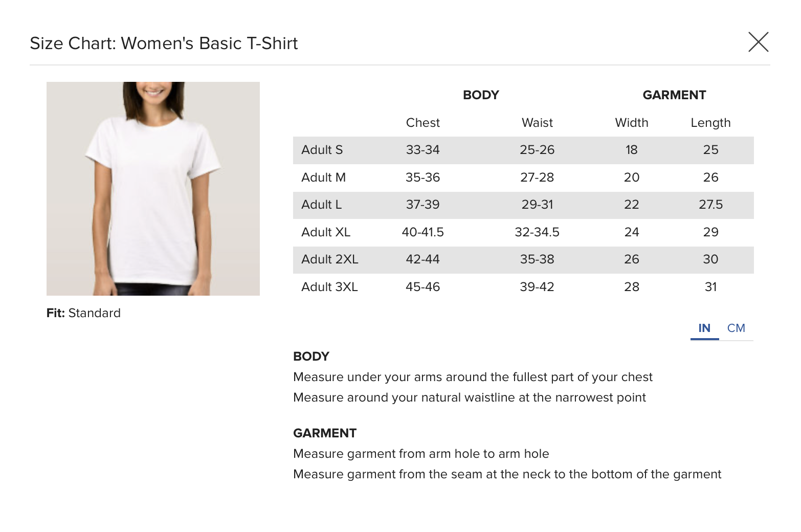
Task: Click the white T-shirt model photo
Action: [153, 189]
